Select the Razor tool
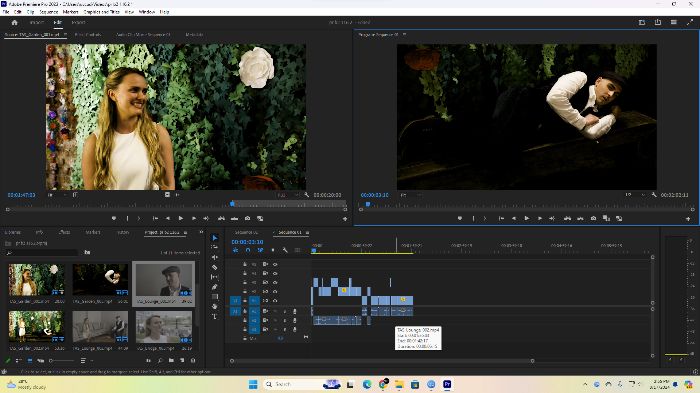The image size is (700, 393). pos(215,268)
